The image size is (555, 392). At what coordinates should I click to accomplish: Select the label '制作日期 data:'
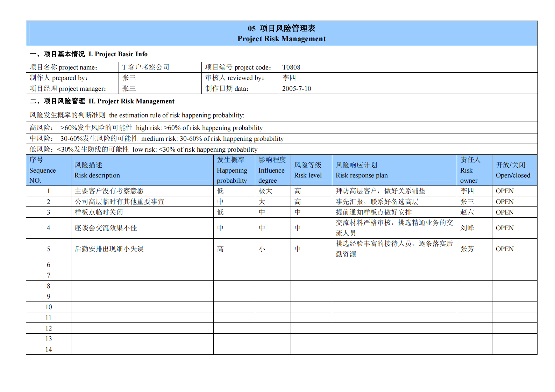coord(227,89)
